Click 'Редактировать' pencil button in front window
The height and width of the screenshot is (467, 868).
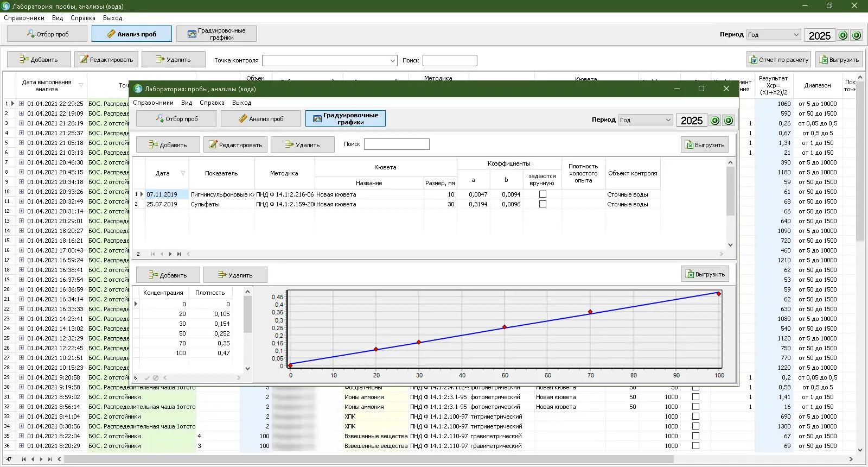click(235, 145)
